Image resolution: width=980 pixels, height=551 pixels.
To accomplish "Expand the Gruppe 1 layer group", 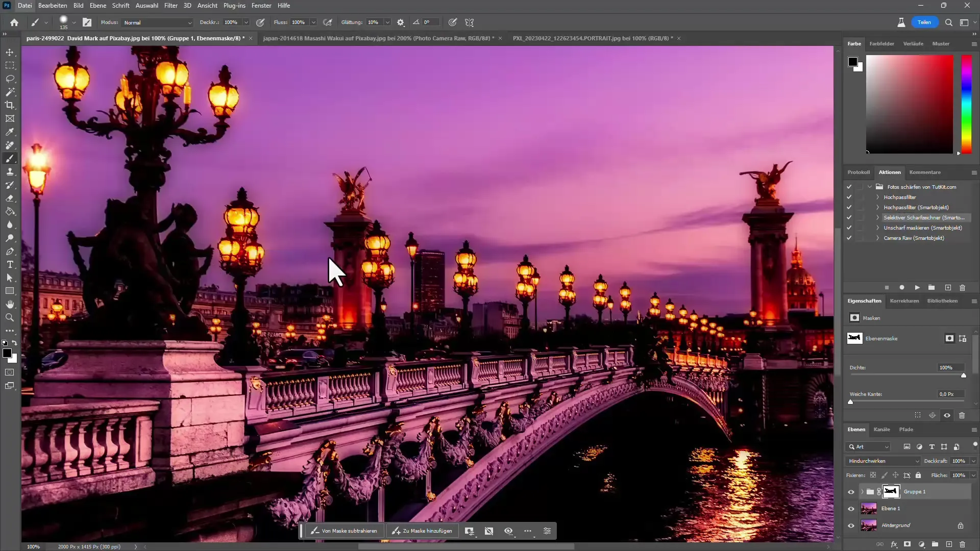I will click(862, 492).
